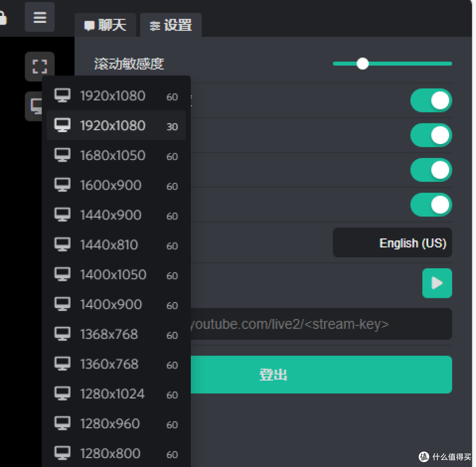Screen dimensions: 476x467
Task: Switch to the 聊天 chat tab
Action: pos(105,25)
